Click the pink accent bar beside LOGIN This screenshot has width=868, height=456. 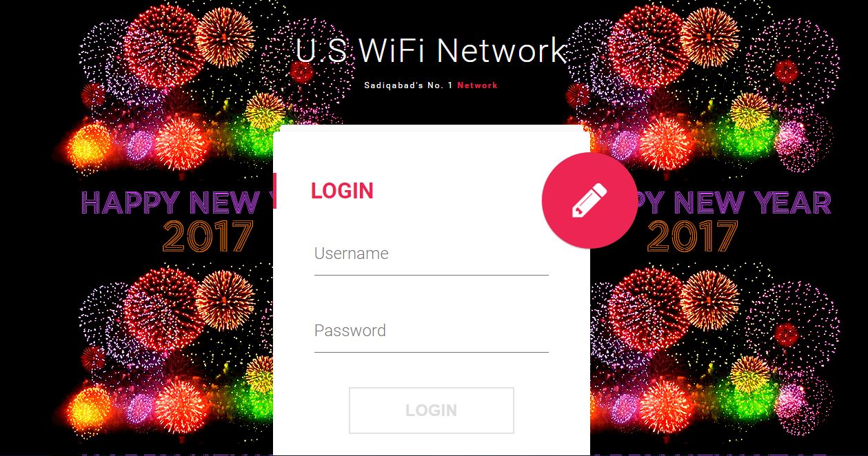tap(274, 191)
